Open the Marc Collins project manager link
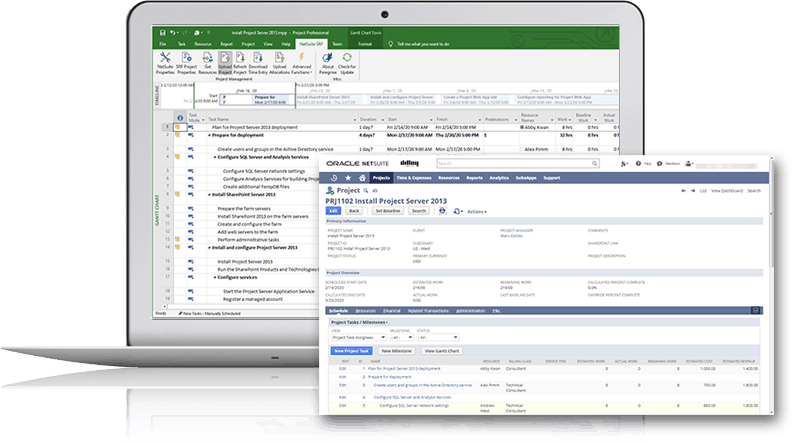Screen dimensions: 792x443 pyautogui.click(x=511, y=236)
